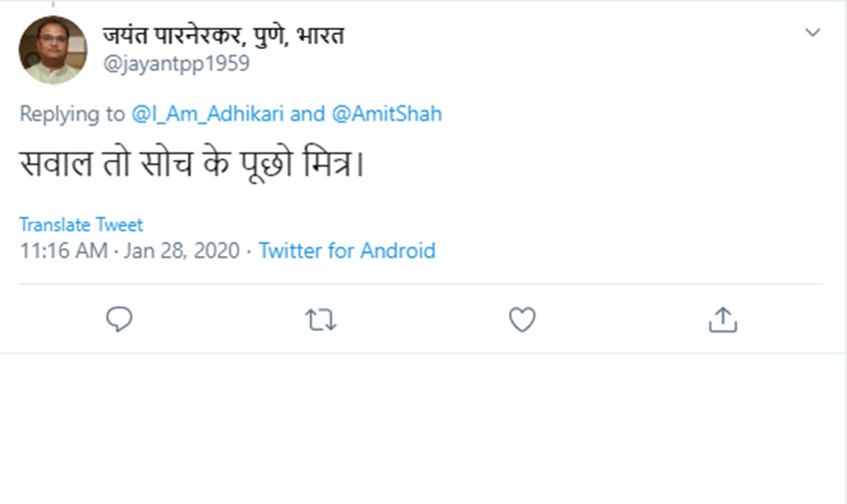Open the 11:16 AM timestamp link
Image resolution: width=847 pixels, height=504 pixels.
pyautogui.click(x=63, y=250)
